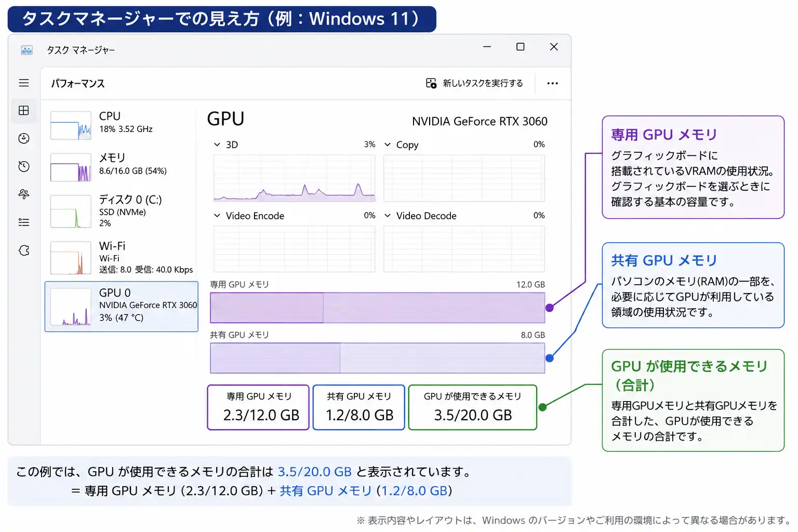The height and width of the screenshot is (532, 798).
Task: Click the disk mini graph thumbnail
Action: (71, 211)
